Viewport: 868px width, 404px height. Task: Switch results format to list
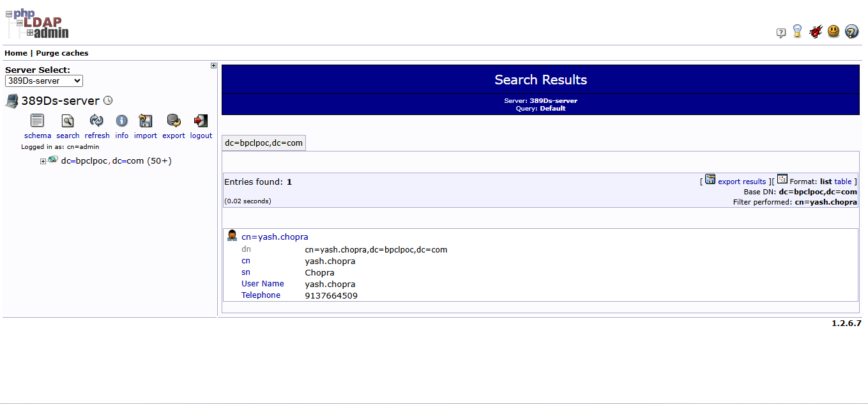tap(826, 182)
